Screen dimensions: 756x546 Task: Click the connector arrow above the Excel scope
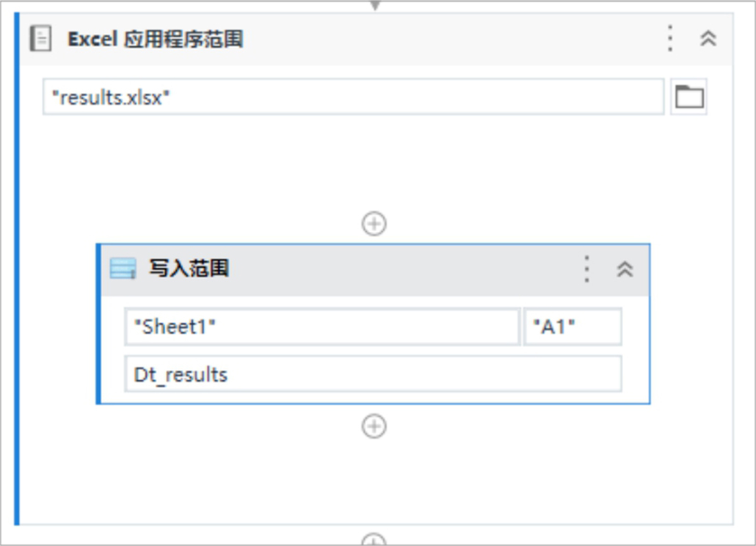[x=375, y=5]
